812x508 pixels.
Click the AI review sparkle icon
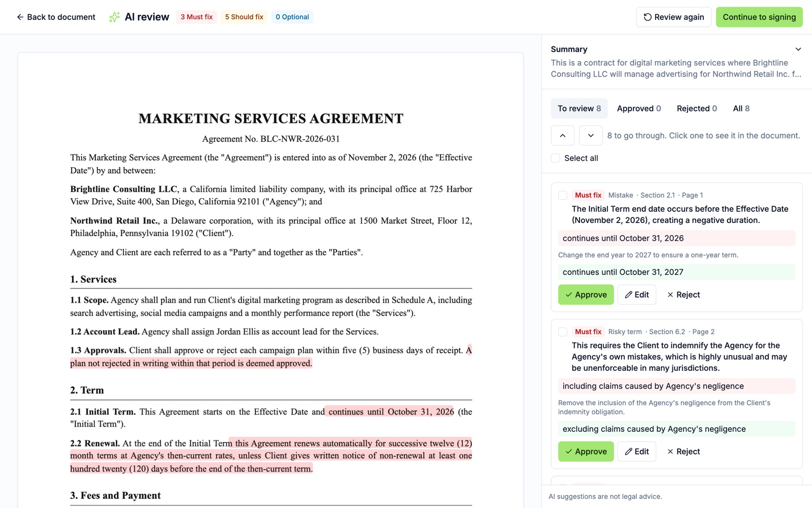115,17
